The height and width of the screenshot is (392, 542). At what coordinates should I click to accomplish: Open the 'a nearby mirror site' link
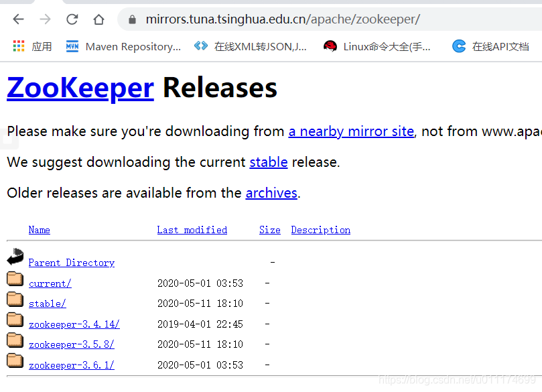pyautogui.click(x=351, y=131)
